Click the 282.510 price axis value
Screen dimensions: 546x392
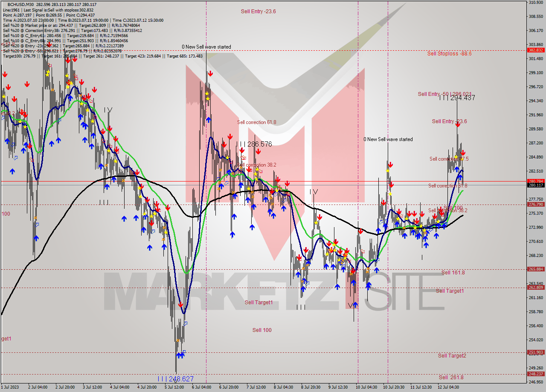535,171
